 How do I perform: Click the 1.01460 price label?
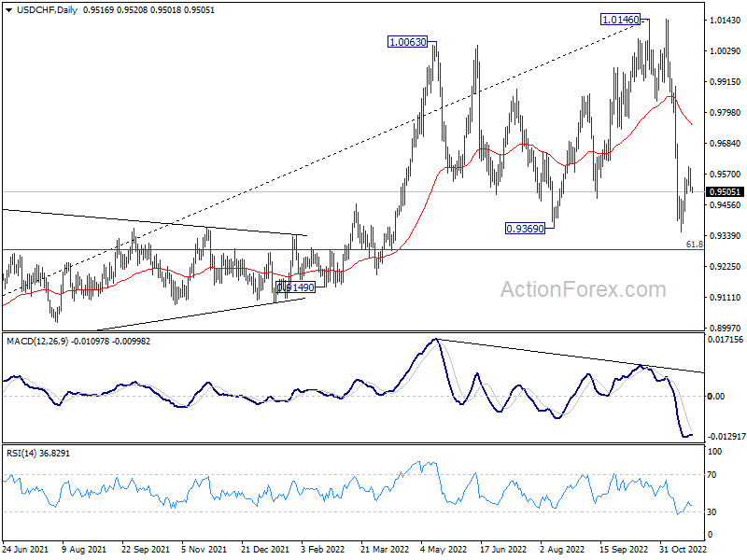(620, 20)
